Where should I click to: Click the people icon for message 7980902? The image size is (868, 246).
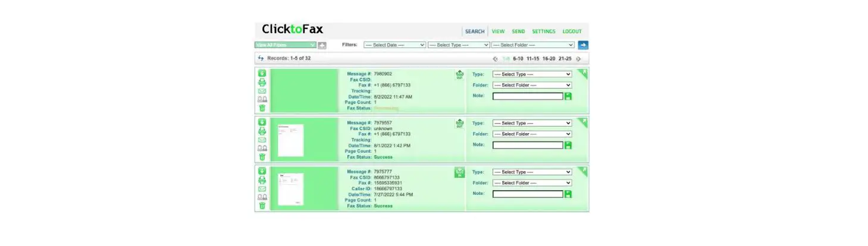(x=262, y=99)
